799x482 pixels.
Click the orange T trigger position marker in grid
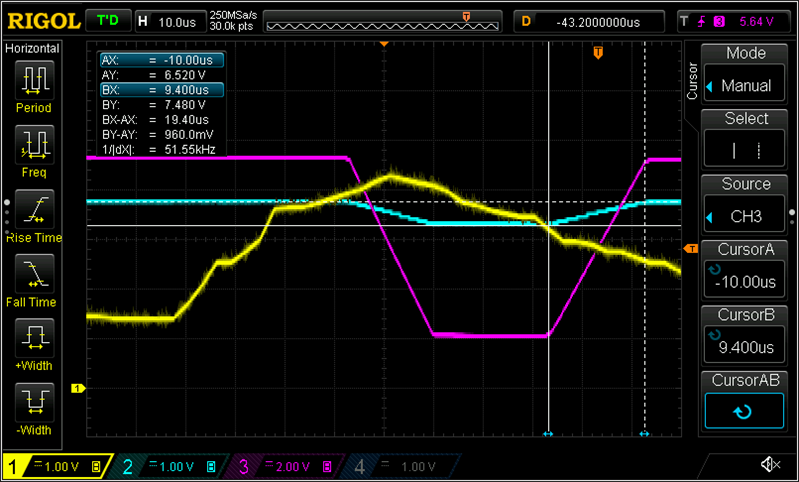pos(598,52)
